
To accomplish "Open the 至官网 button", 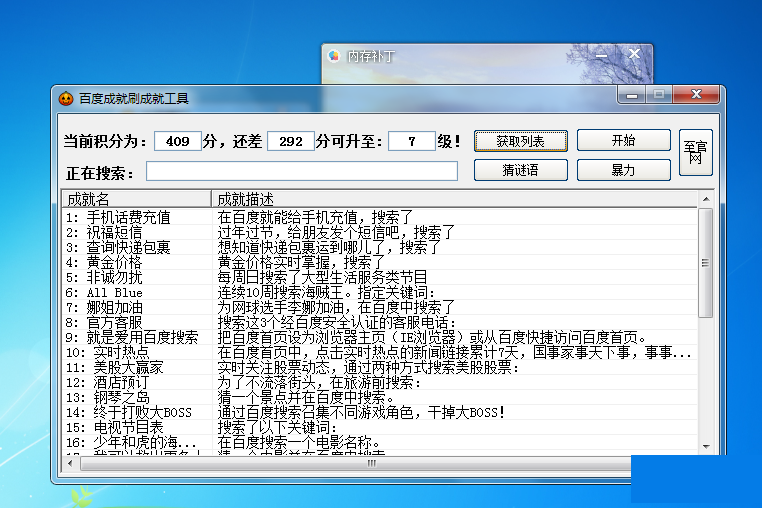I will click(x=695, y=152).
